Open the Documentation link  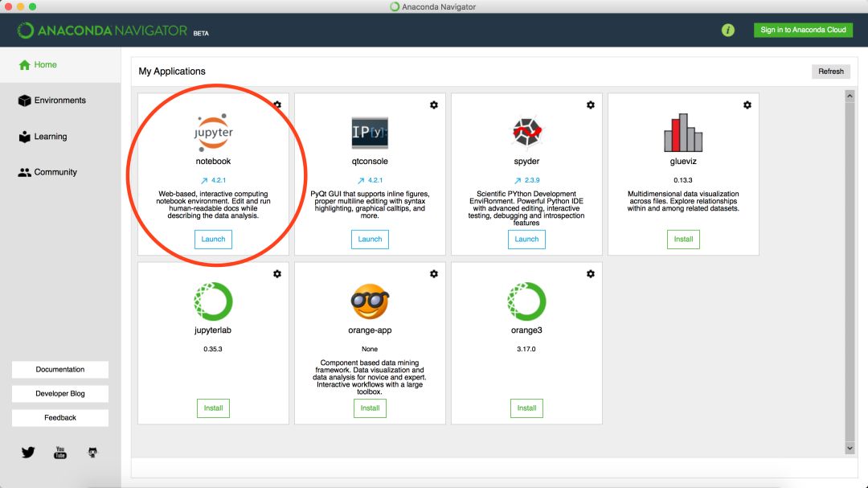click(60, 370)
